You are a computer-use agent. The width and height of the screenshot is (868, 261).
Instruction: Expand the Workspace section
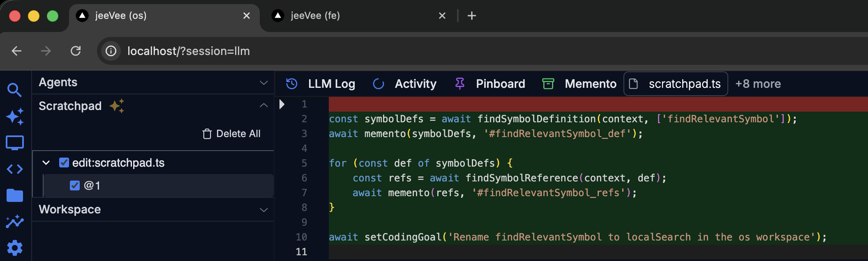(x=264, y=210)
